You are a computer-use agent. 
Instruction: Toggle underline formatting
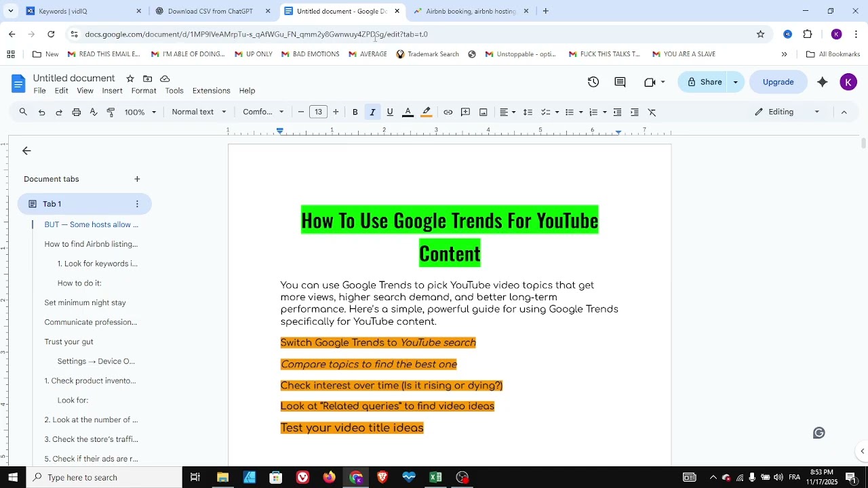point(390,112)
